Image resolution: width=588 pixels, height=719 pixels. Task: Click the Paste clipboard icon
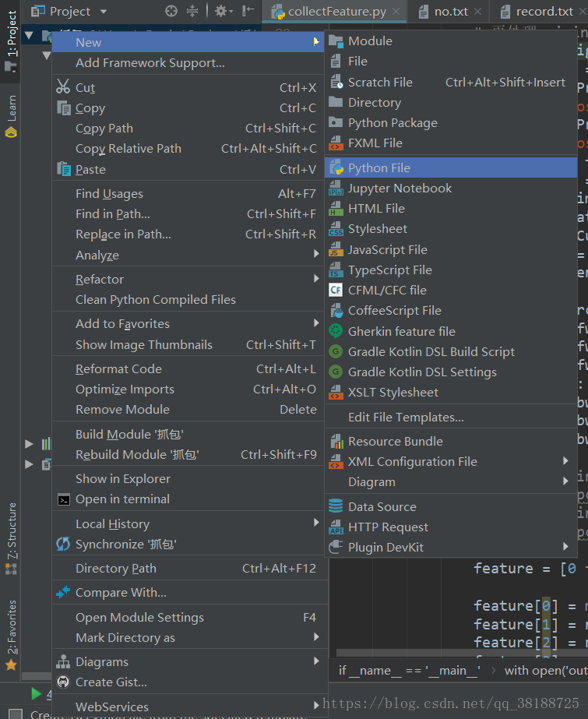coord(63,169)
